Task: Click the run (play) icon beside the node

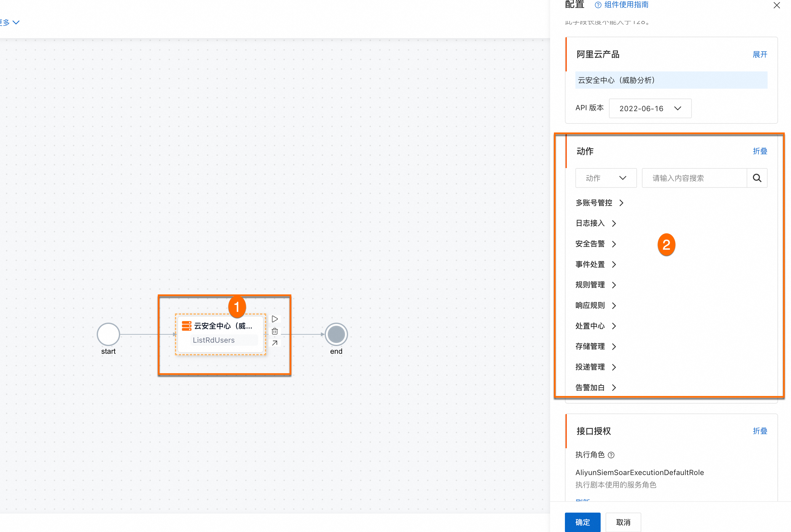Action: [275, 319]
